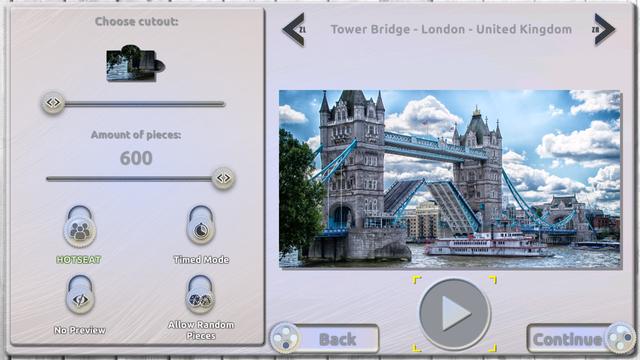Click the Tower Bridge - London title text

451,29
